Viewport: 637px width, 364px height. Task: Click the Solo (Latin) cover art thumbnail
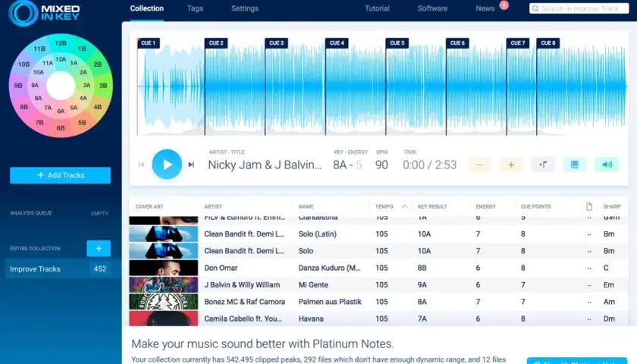click(x=163, y=234)
